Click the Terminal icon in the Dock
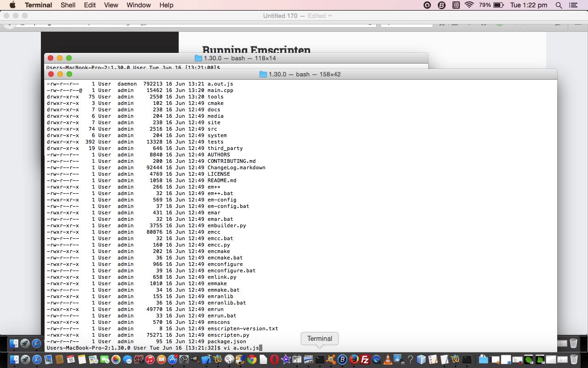 tap(320, 359)
